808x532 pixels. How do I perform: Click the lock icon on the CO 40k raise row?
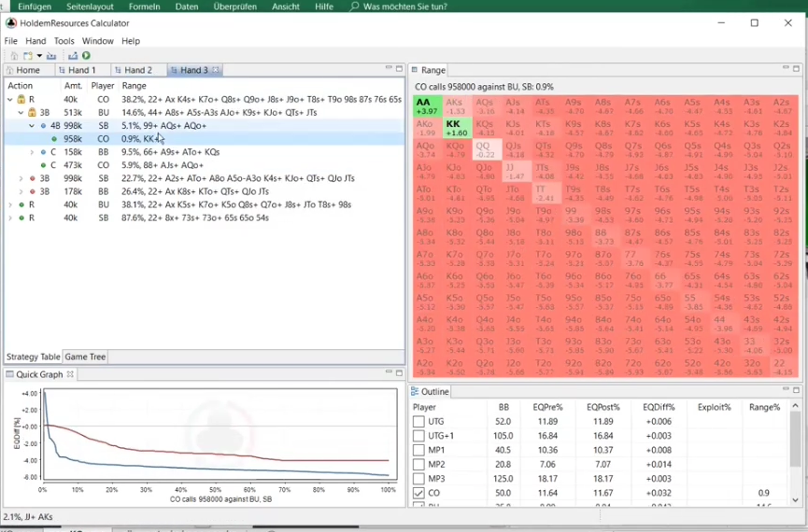click(21, 99)
